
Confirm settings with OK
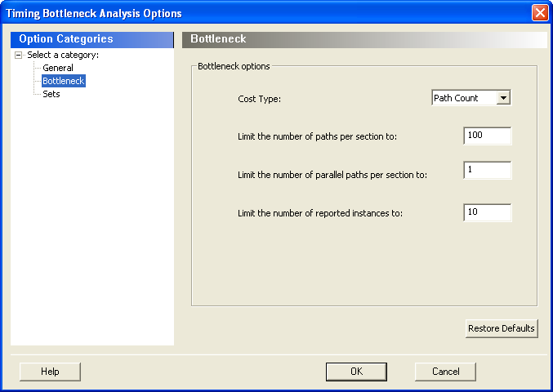[x=356, y=372]
